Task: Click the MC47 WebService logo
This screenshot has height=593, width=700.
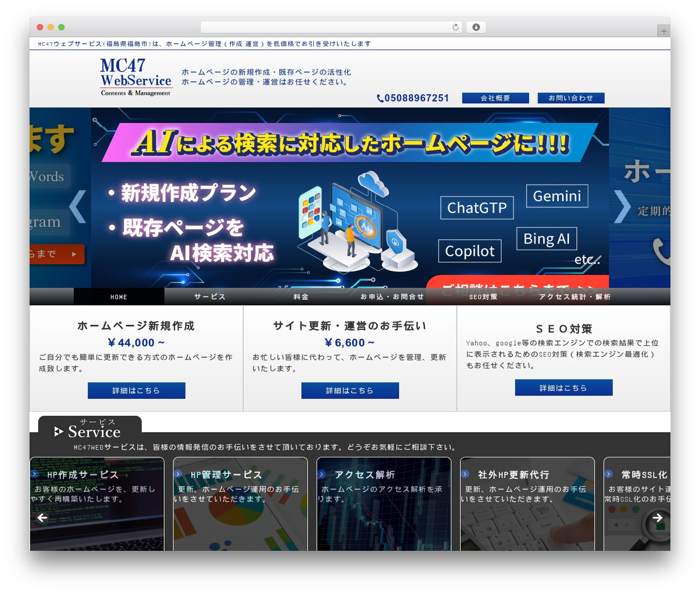Action: click(136, 77)
